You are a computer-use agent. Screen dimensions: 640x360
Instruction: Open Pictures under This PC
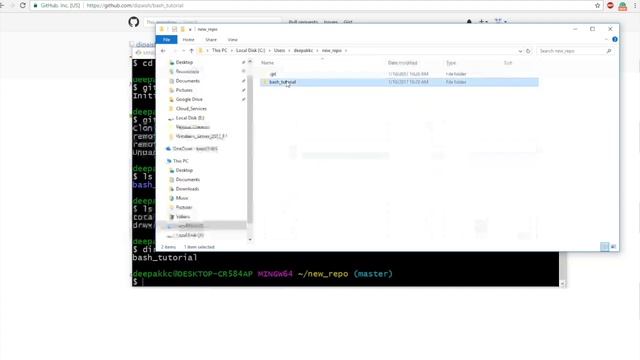point(184,207)
